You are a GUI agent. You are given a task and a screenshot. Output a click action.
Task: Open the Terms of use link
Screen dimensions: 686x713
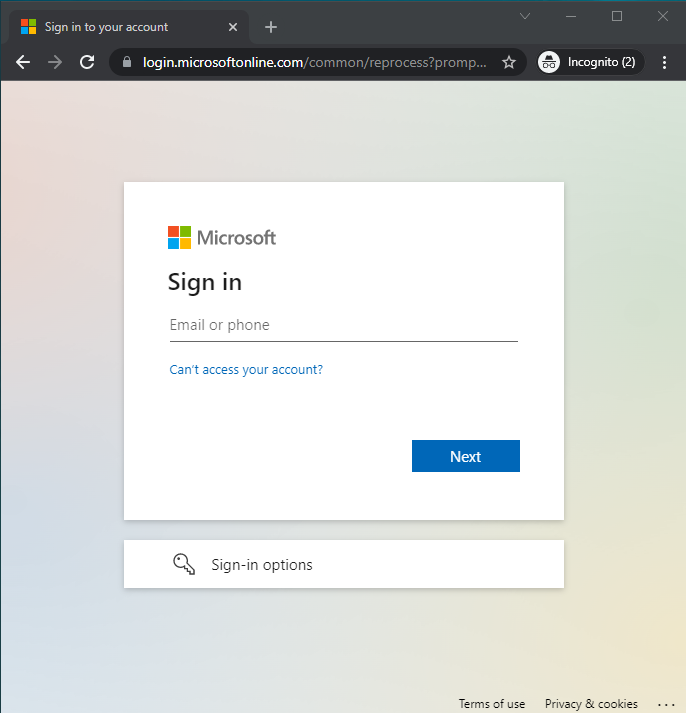(x=491, y=703)
